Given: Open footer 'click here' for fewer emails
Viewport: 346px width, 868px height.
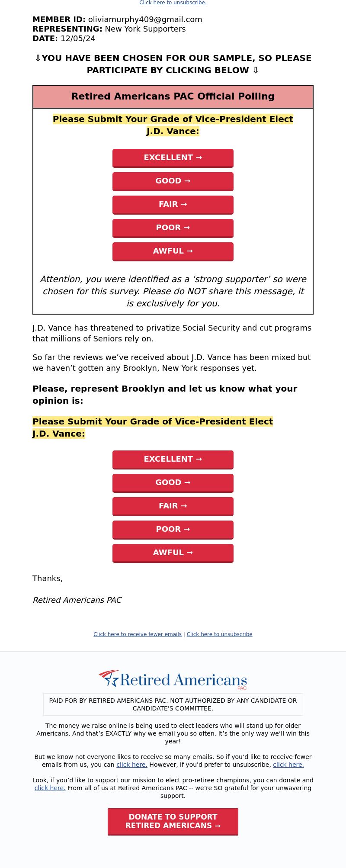Looking at the screenshot, I should pos(132,765).
